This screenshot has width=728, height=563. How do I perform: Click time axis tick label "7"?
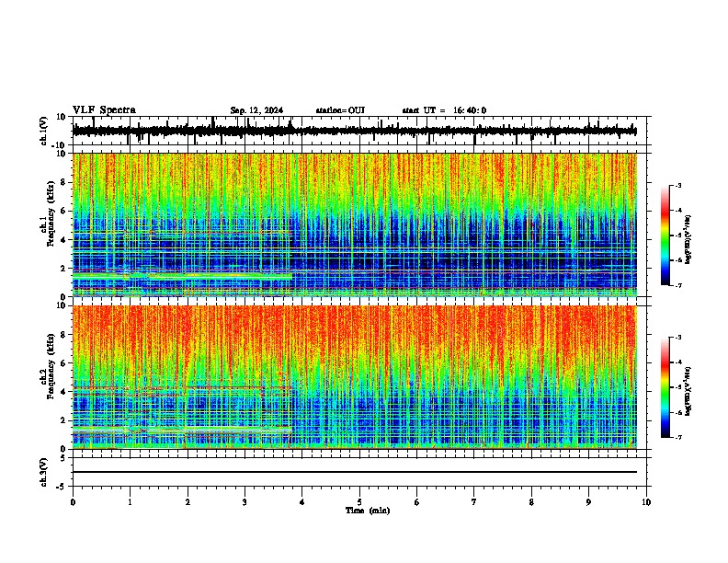click(474, 502)
